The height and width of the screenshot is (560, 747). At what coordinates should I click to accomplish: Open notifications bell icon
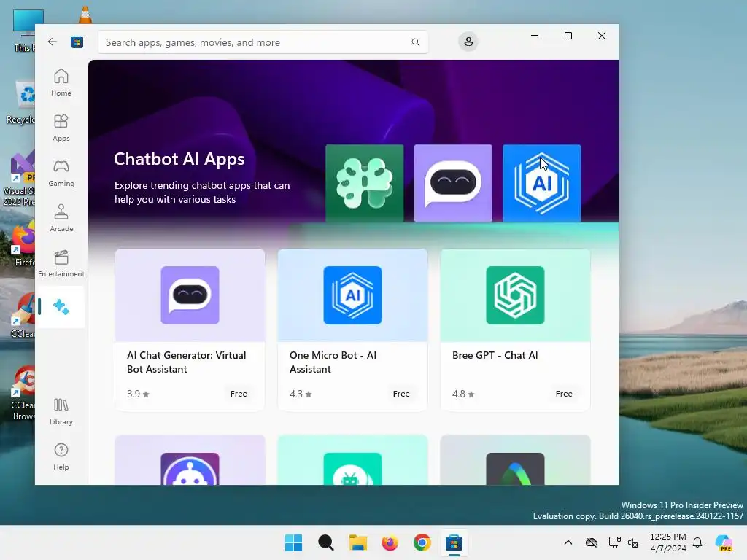[x=697, y=542]
